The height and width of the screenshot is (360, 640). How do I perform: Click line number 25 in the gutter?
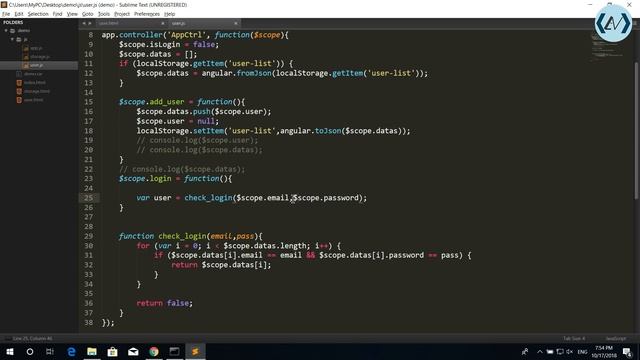[89, 198]
